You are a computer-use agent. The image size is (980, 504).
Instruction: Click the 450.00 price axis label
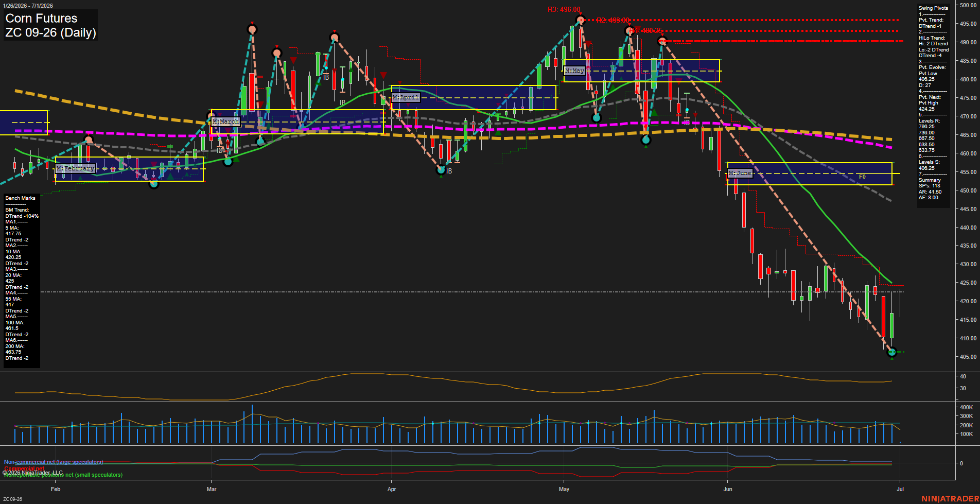(x=968, y=190)
